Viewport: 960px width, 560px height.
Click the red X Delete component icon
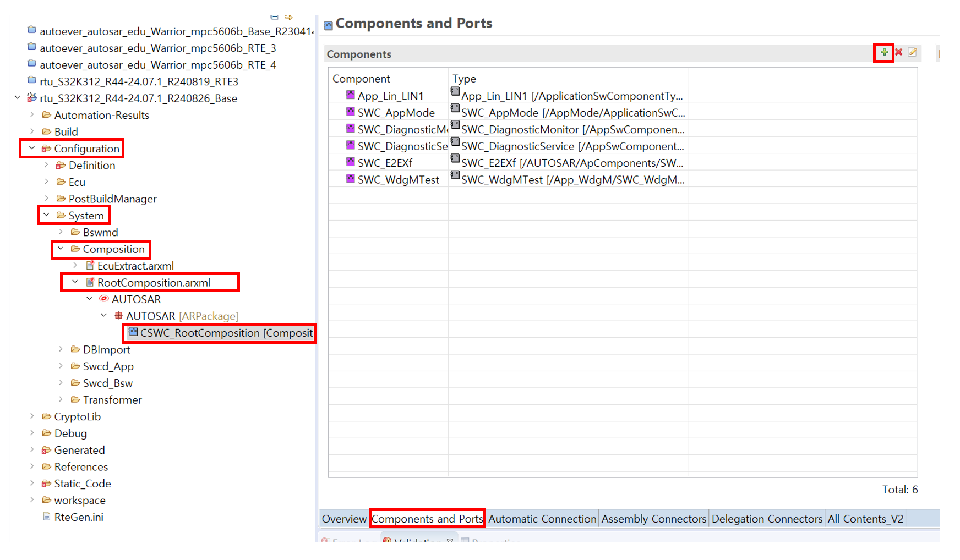[x=898, y=52]
